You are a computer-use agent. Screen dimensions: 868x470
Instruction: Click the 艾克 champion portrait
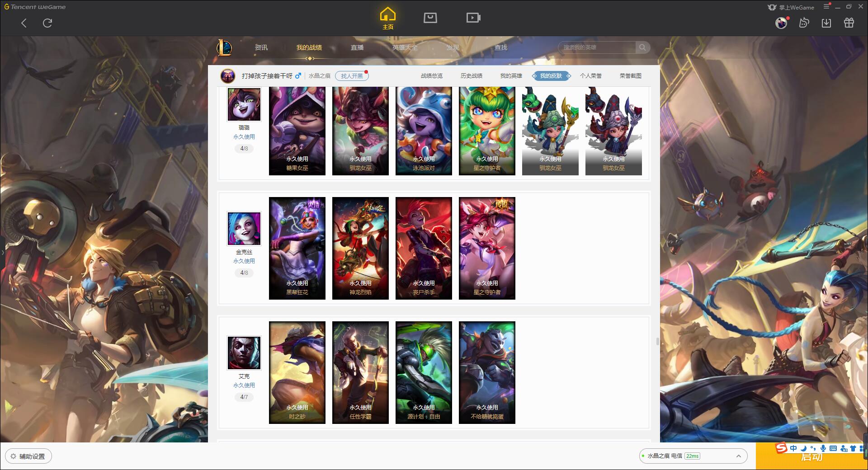coord(244,353)
